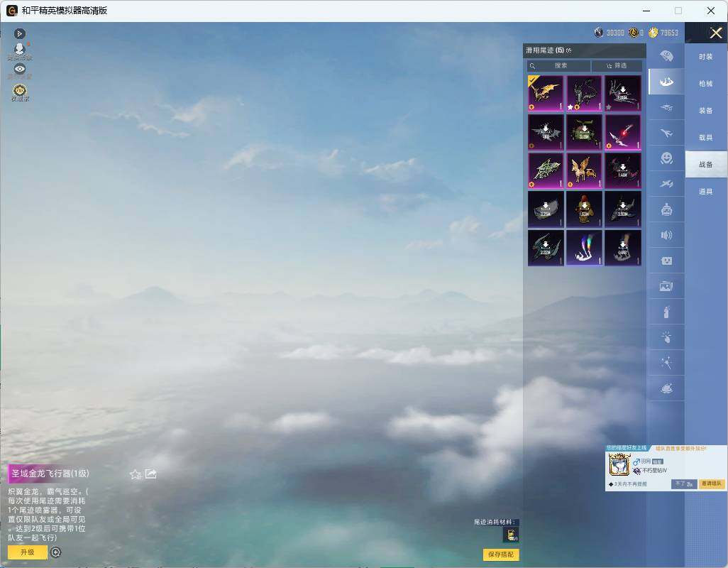Click the share icon beside the item title
This screenshot has height=568, width=728.
151,474
